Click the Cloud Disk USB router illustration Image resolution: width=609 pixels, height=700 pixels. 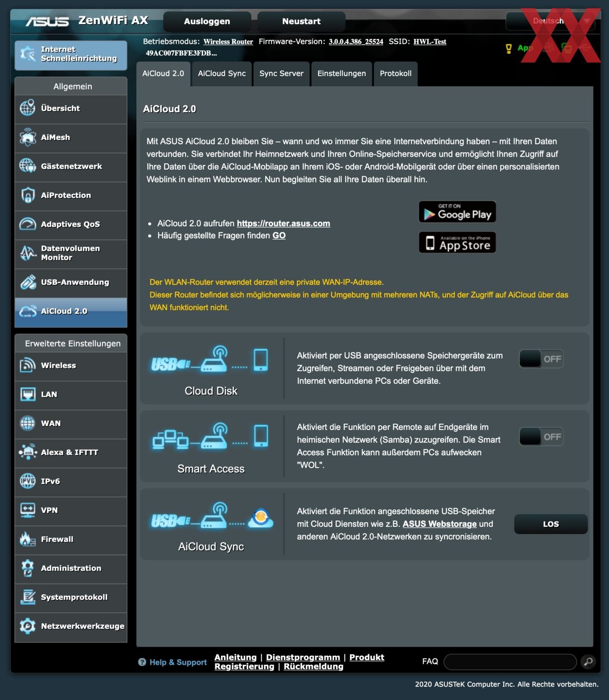[210, 359]
